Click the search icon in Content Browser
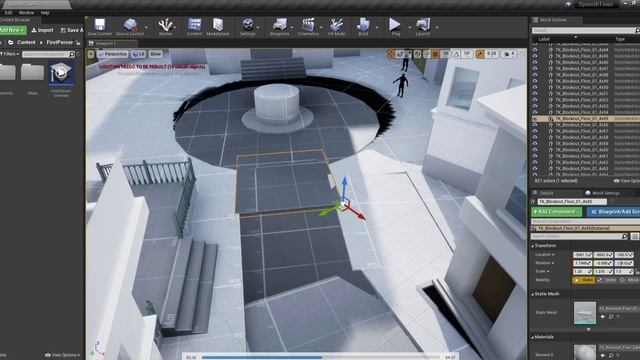 [x=72, y=54]
